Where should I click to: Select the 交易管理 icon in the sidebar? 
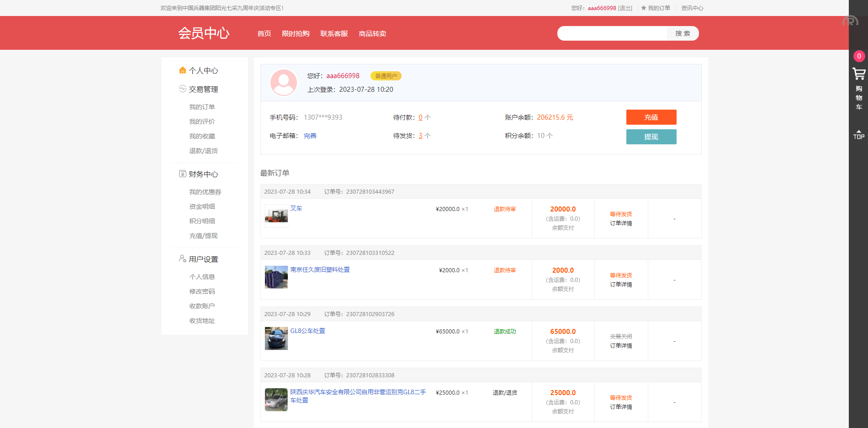[183, 89]
